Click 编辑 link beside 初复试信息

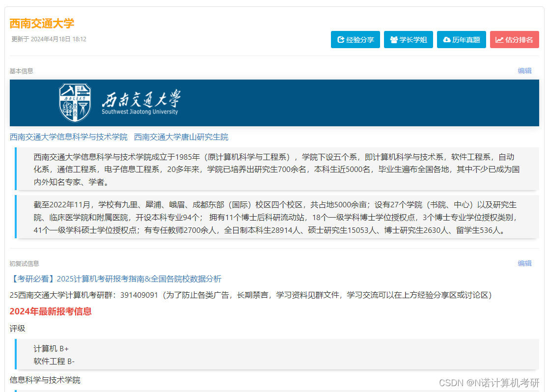tap(524, 264)
